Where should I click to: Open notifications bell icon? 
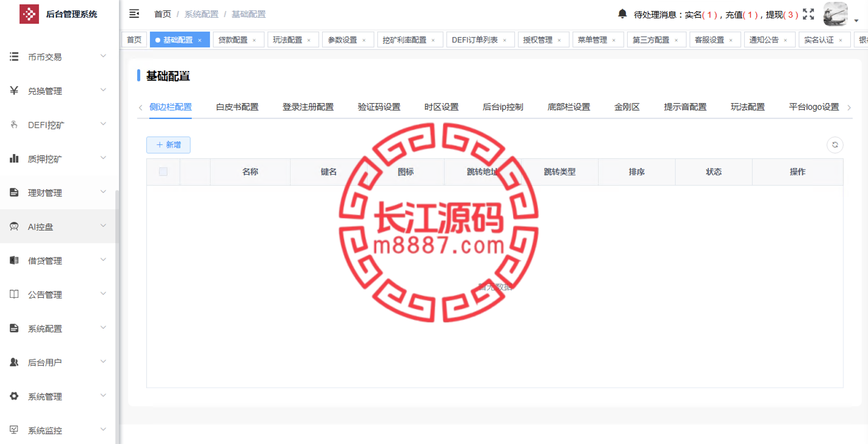point(622,14)
